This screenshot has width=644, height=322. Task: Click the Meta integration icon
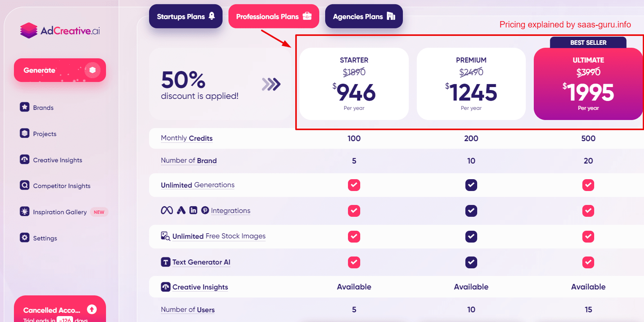[167, 210]
